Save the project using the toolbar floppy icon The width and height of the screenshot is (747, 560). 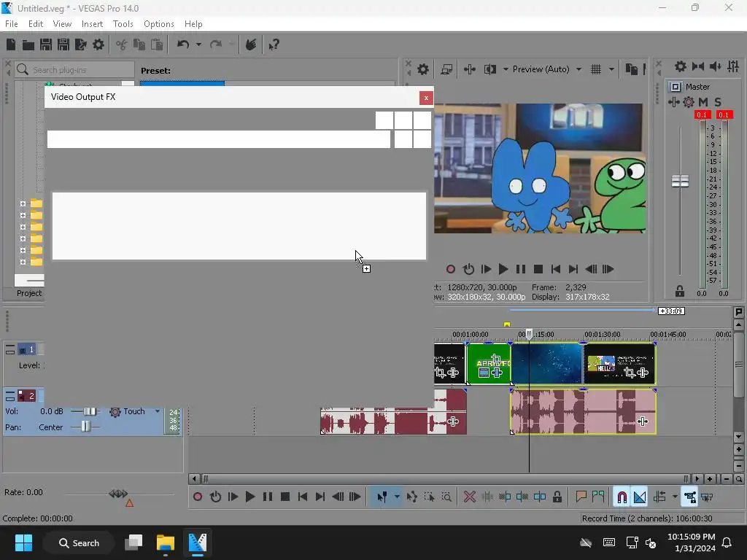(x=46, y=44)
